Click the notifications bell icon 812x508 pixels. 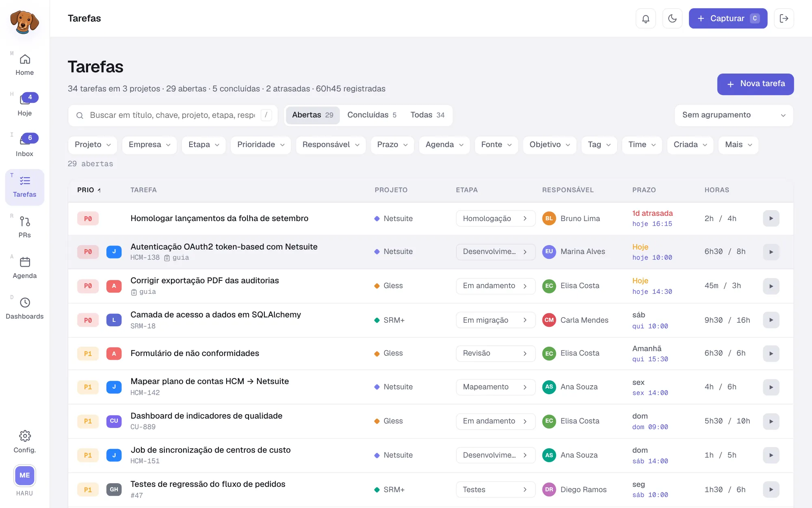tap(646, 18)
